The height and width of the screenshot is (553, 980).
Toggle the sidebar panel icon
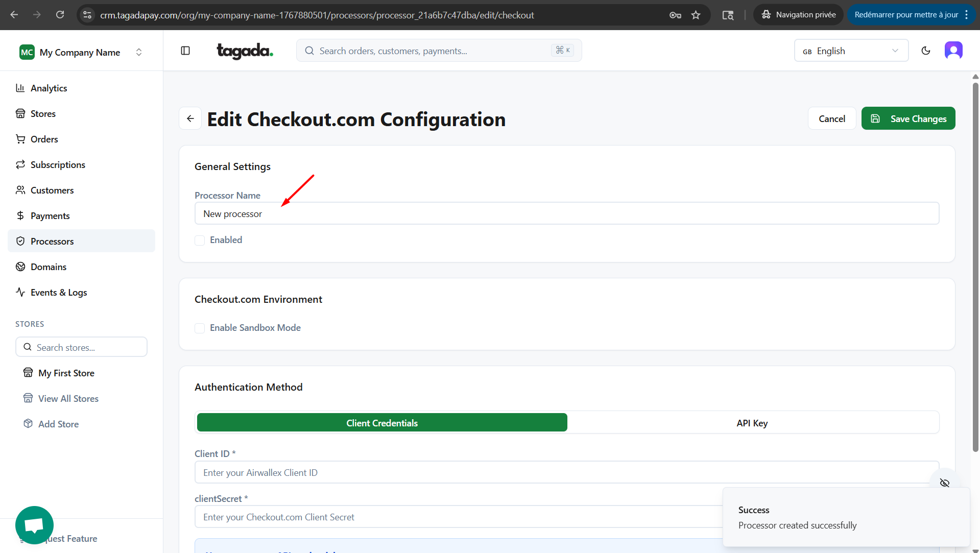tap(185, 51)
